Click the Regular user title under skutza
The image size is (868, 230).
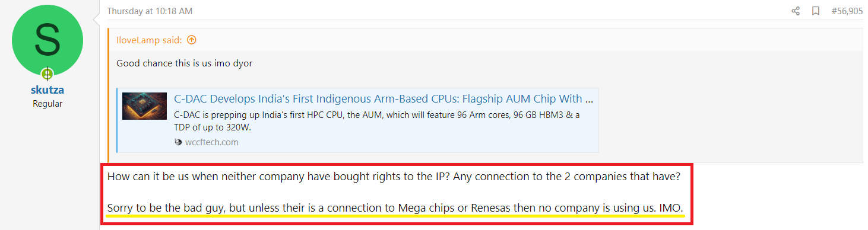click(x=47, y=104)
